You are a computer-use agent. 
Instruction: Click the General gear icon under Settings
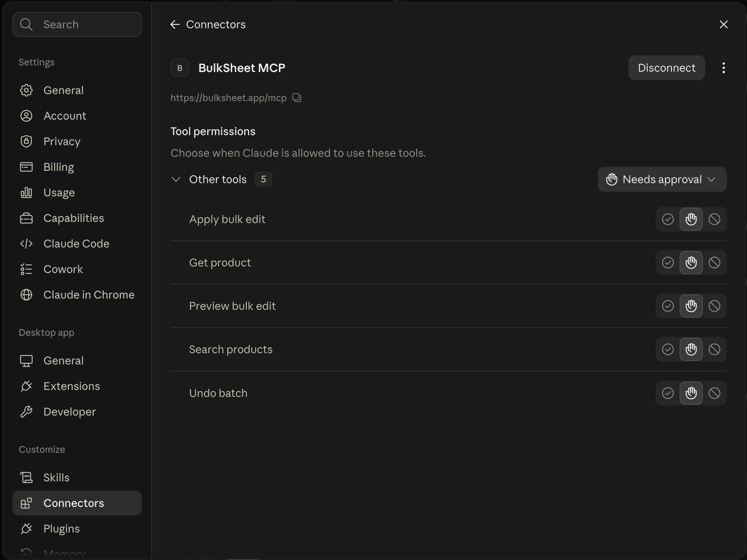click(x=26, y=90)
